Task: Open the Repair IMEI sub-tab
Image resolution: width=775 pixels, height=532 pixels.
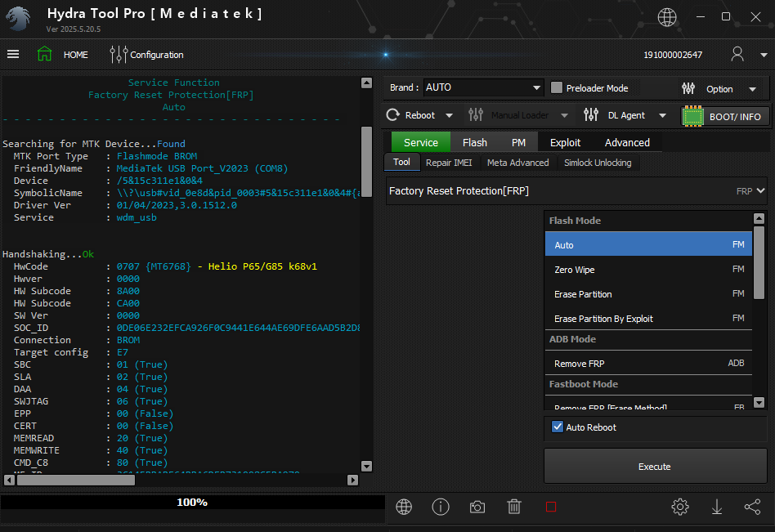Action: pyautogui.click(x=448, y=163)
